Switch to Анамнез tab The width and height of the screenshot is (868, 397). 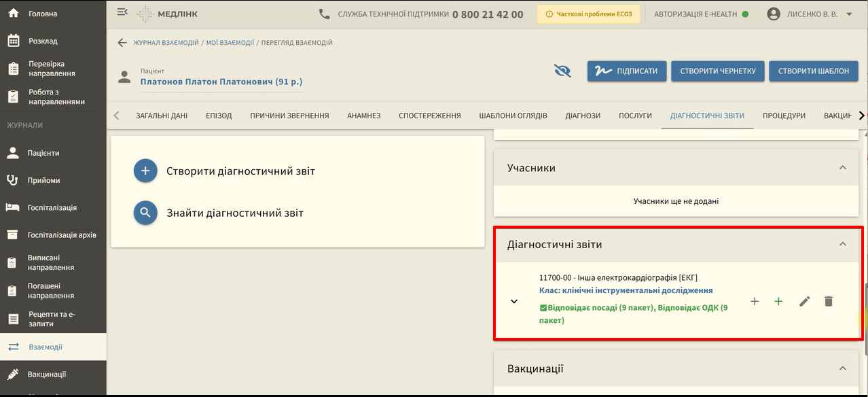(x=364, y=116)
